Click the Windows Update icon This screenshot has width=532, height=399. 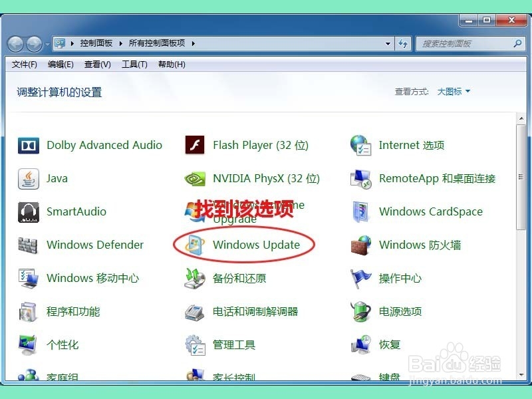click(x=195, y=245)
